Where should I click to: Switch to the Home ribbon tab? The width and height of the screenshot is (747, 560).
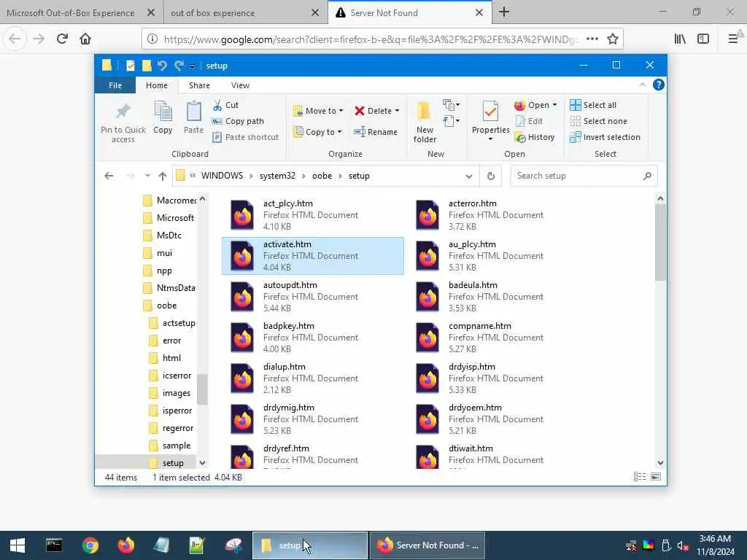(x=157, y=85)
